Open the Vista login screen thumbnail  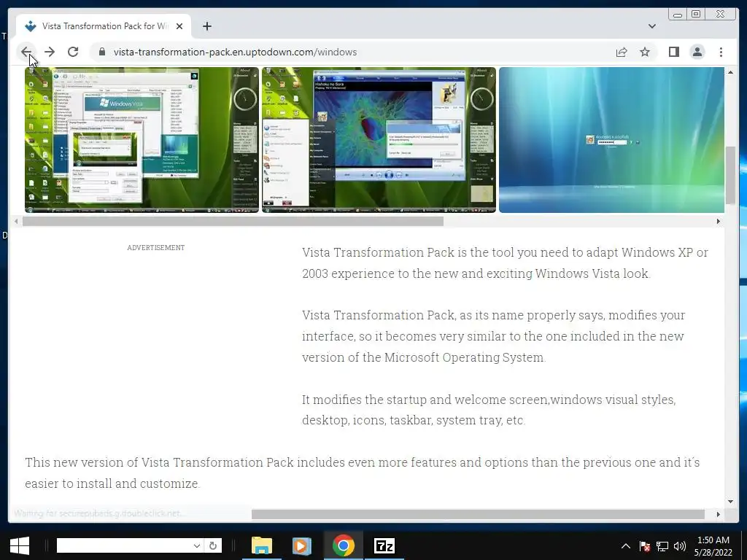pyautogui.click(x=612, y=140)
